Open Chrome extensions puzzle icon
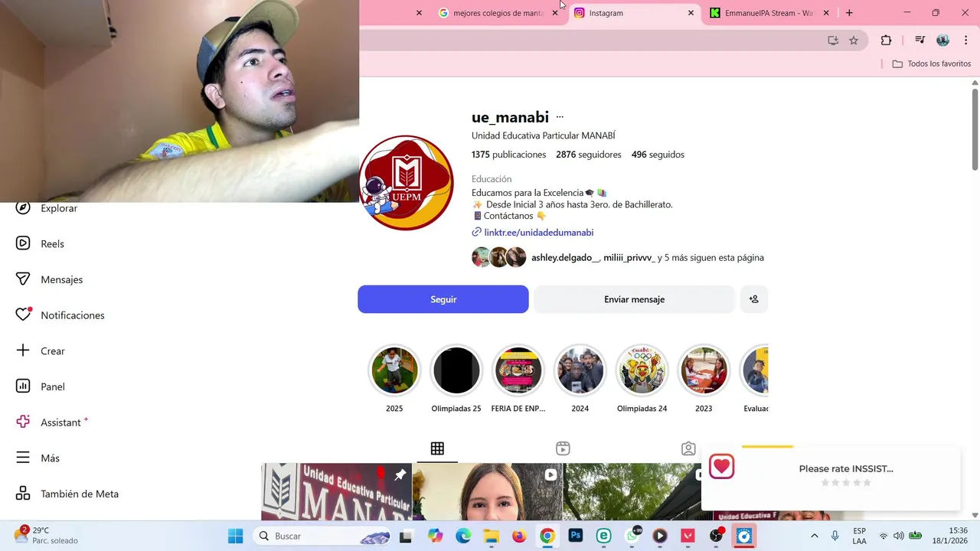Image resolution: width=980 pixels, height=551 pixels. (886, 41)
